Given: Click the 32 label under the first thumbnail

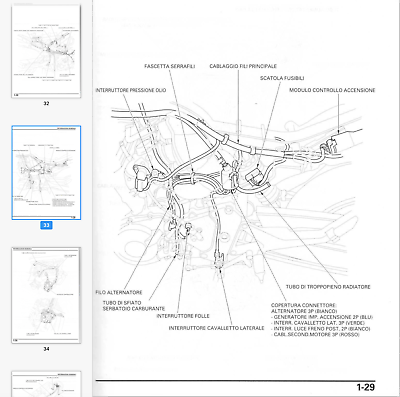Looking at the screenshot, I should (x=46, y=103).
